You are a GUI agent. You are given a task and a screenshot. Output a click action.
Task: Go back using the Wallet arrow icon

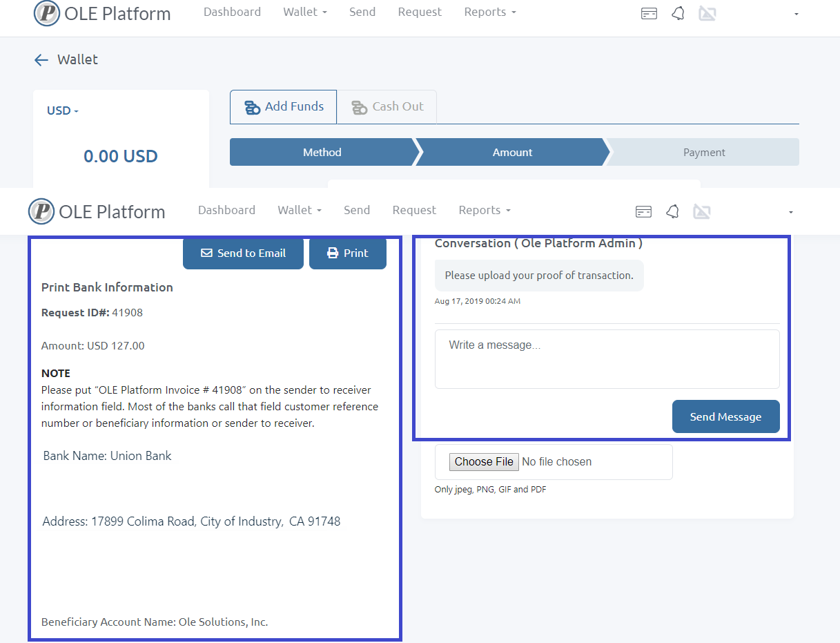pos(41,60)
